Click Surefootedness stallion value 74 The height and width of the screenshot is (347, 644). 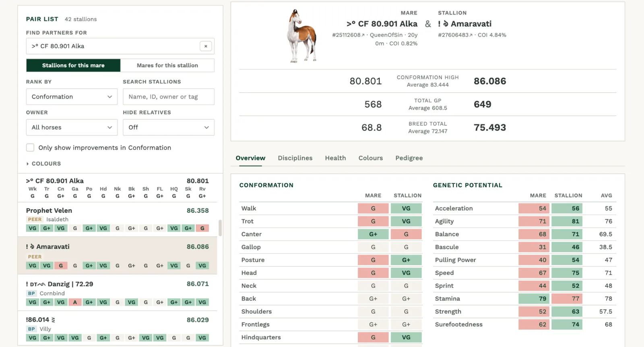click(x=567, y=324)
